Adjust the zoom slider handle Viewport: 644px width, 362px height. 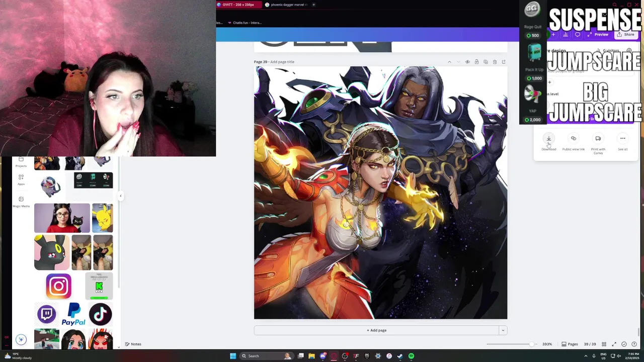click(x=532, y=344)
